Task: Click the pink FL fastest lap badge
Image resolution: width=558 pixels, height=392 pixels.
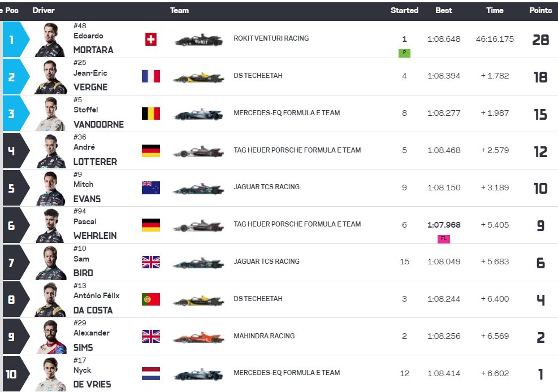Action: pyautogui.click(x=444, y=238)
